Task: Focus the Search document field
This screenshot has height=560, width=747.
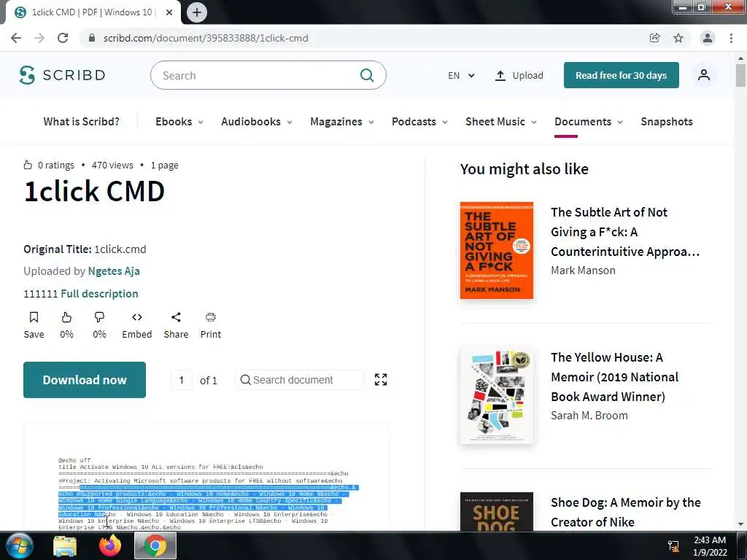Action: (300, 380)
